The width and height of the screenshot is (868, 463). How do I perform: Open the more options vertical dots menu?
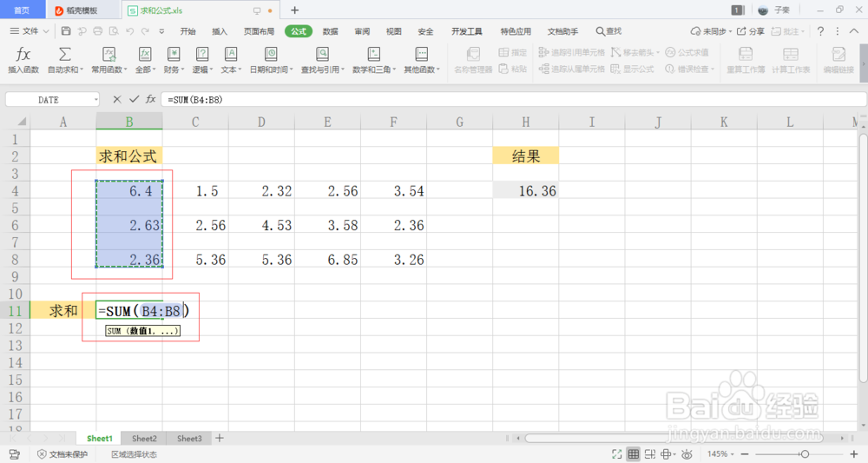[x=837, y=31]
